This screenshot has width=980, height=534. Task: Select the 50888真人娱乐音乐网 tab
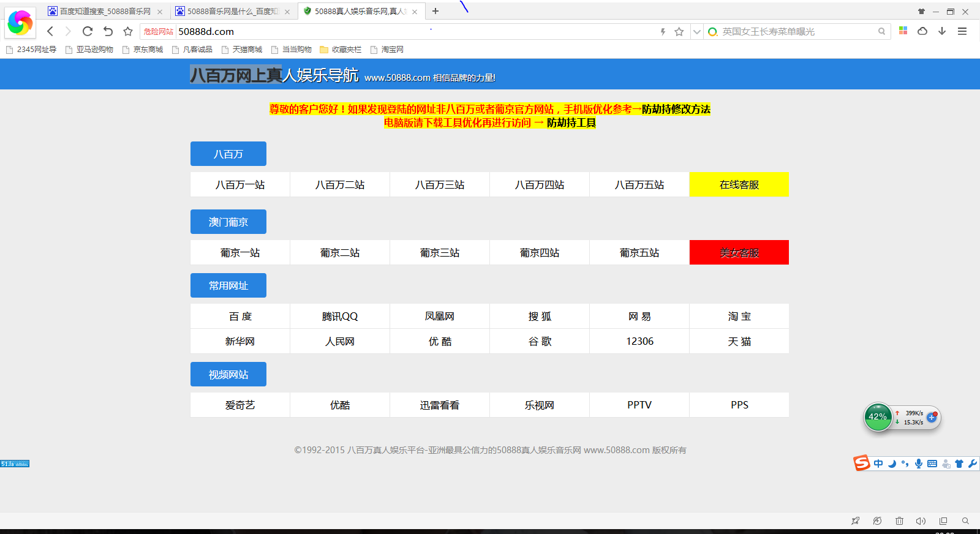coord(360,12)
